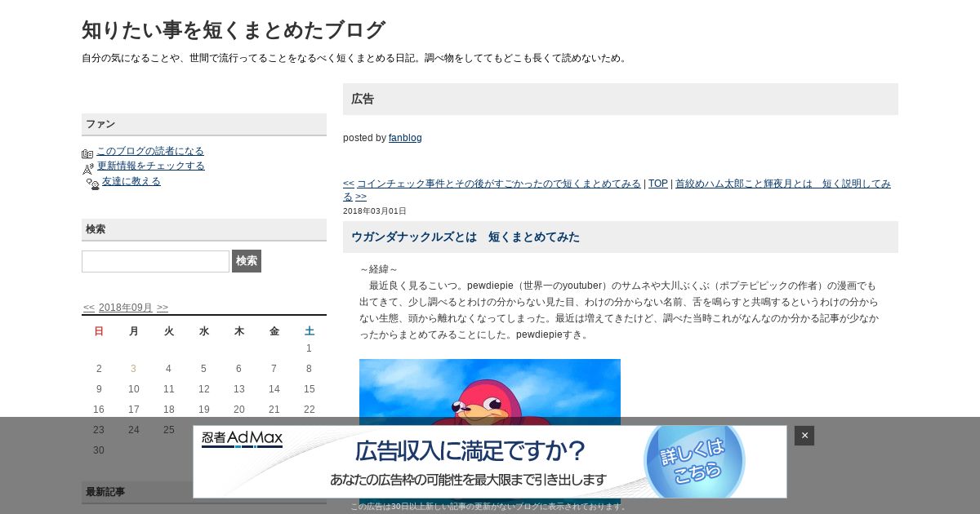Open the blog title 知りたい事を短くまとめたブログ
980x514 pixels.
(x=233, y=30)
